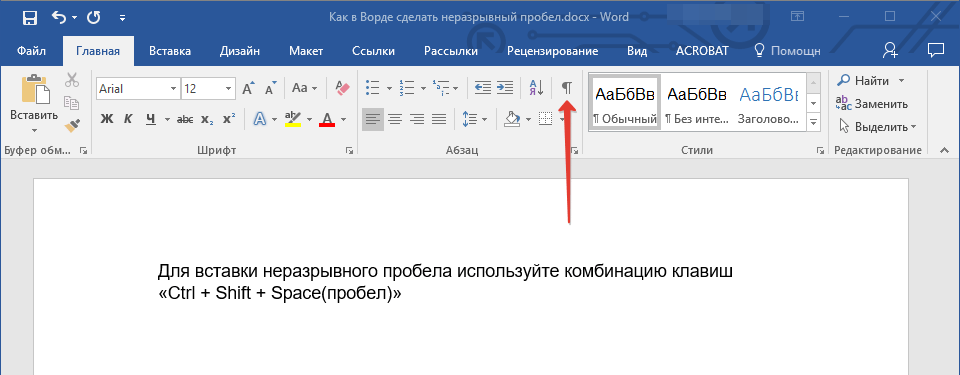Click the Sort A-Z icon
Image resolution: width=960 pixels, height=375 pixels.
(x=536, y=88)
